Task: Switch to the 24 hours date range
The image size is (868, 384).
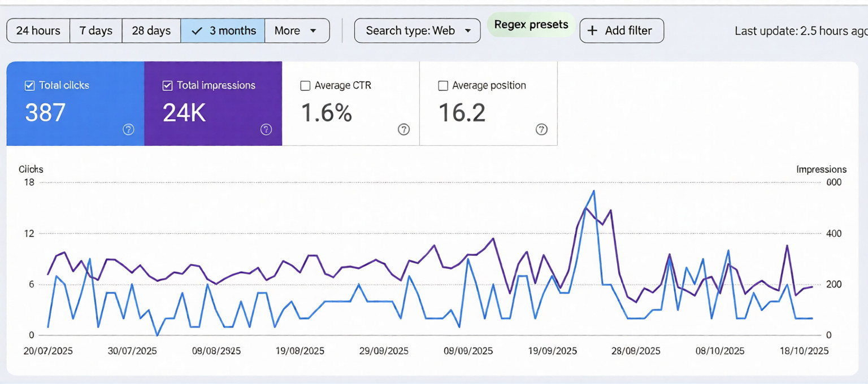Action: [37, 30]
